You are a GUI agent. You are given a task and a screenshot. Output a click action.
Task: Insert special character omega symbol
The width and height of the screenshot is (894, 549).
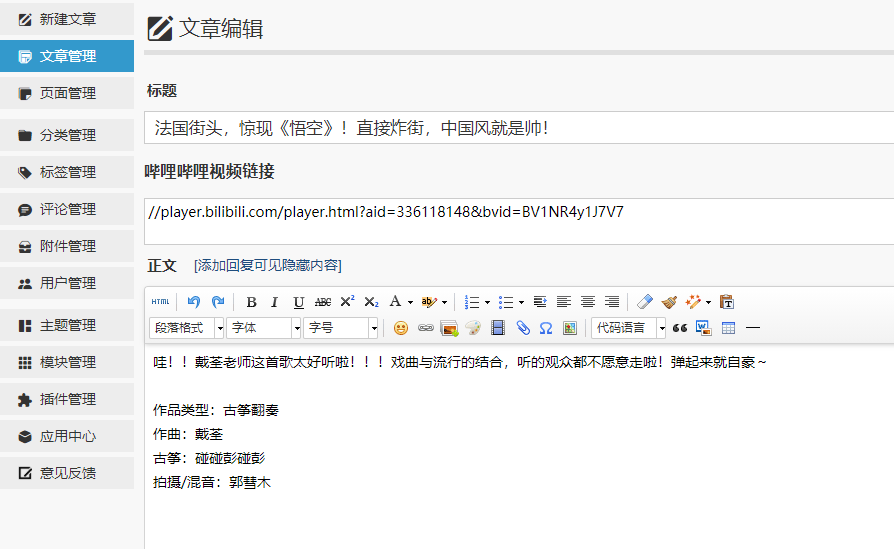pos(546,328)
